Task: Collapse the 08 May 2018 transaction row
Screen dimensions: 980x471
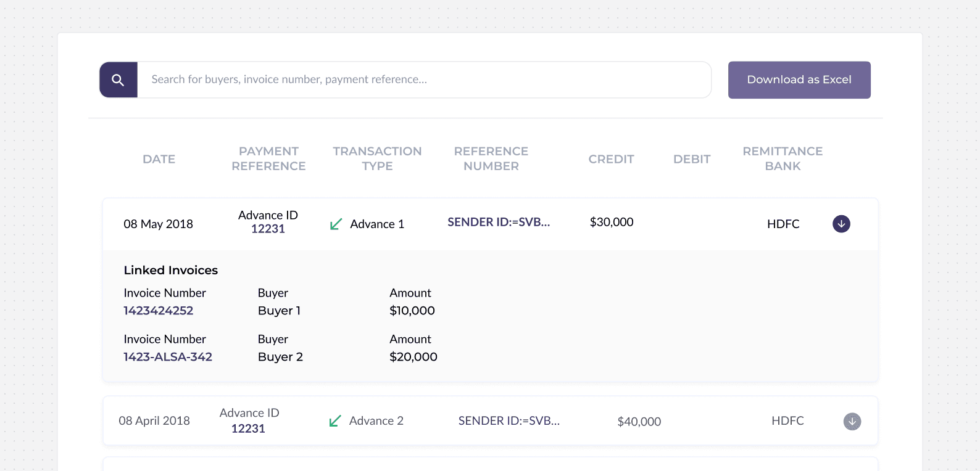Action: pos(841,224)
